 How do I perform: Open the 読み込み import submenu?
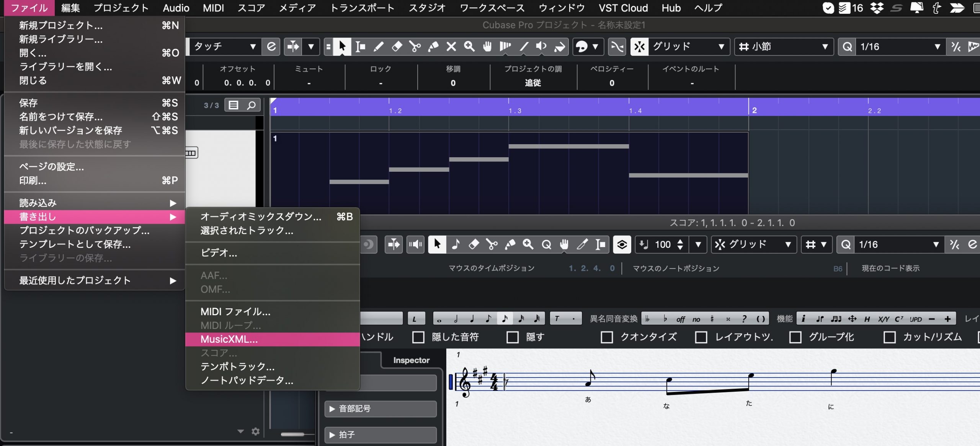tap(95, 203)
